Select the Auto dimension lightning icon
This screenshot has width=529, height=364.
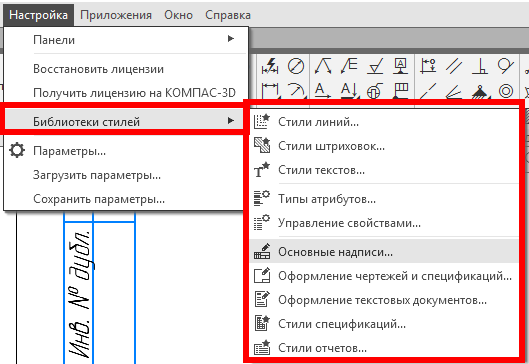[x=270, y=65]
